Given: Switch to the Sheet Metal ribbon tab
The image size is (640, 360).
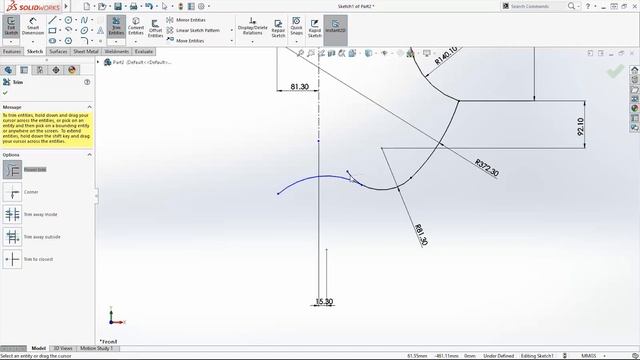Looking at the screenshot, I should click(x=86, y=51).
